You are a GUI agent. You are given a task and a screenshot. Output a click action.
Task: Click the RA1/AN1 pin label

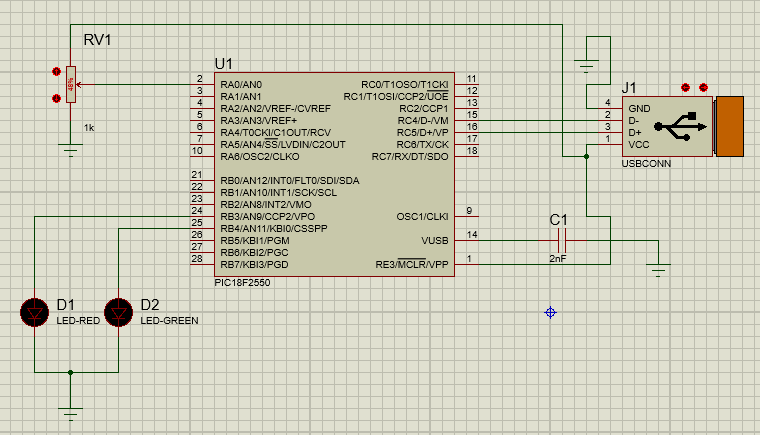pos(241,97)
